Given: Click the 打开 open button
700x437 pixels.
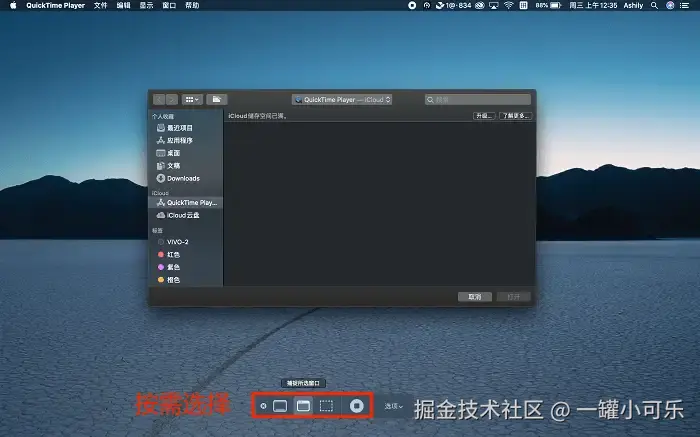Looking at the screenshot, I should click(x=513, y=297).
